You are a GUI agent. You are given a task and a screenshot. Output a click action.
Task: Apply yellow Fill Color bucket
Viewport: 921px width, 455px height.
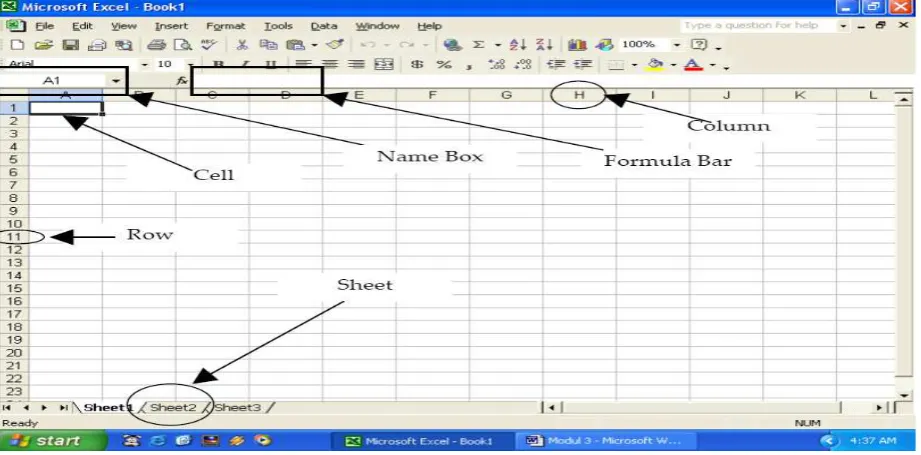click(656, 64)
